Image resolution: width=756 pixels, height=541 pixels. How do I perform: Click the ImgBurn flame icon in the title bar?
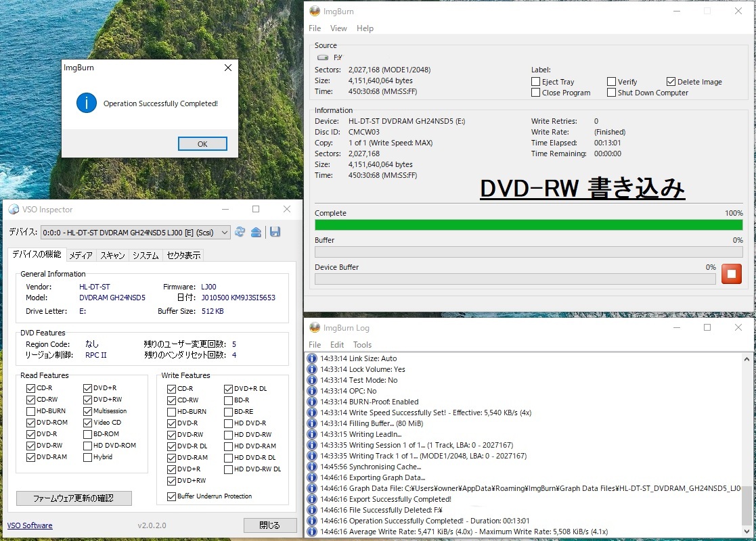click(x=314, y=11)
